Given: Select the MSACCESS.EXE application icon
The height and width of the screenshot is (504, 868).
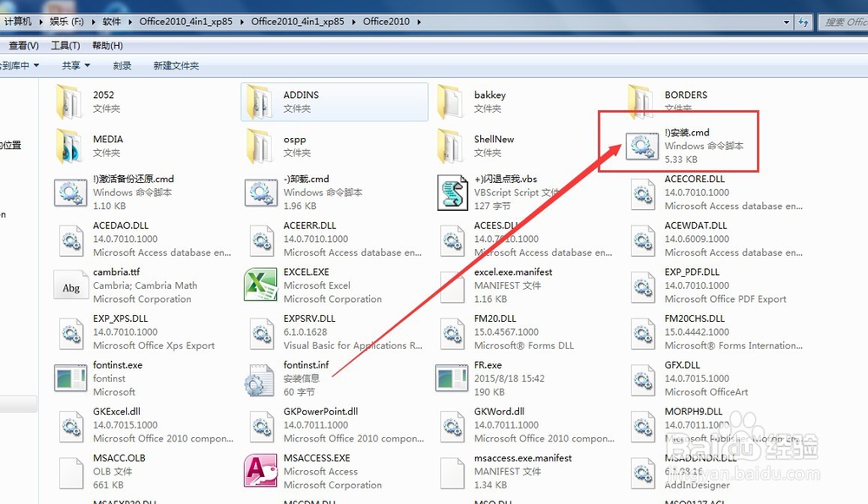Looking at the screenshot, I should click(x=260, y=471).
